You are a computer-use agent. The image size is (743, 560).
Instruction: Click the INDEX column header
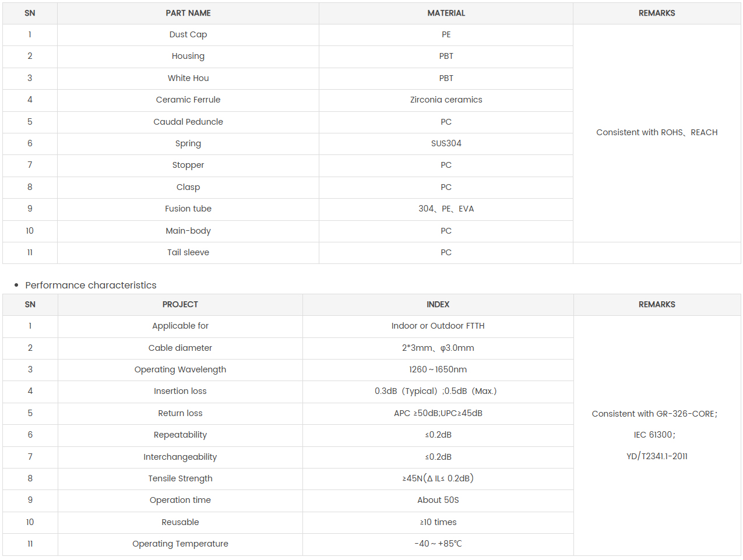(x=438, y=304)
